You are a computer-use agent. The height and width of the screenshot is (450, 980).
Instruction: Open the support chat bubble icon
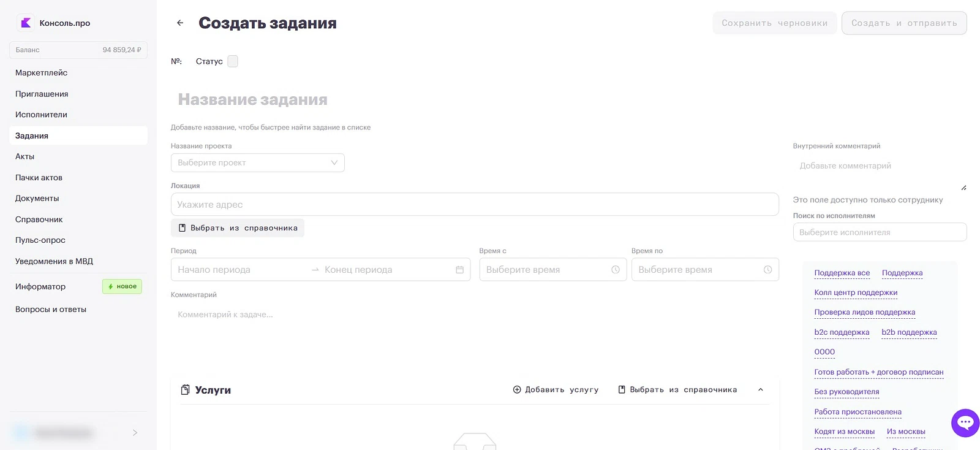(x=965, y=422)
